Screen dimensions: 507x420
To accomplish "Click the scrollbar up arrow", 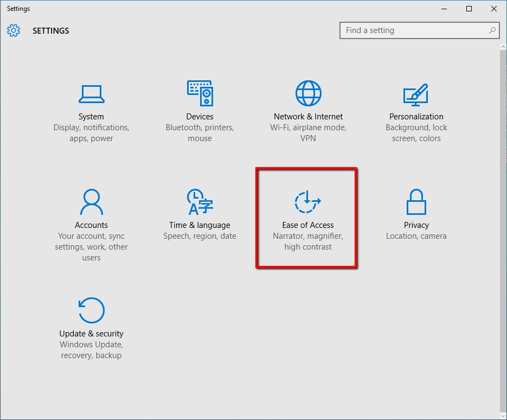I will 503,47.
